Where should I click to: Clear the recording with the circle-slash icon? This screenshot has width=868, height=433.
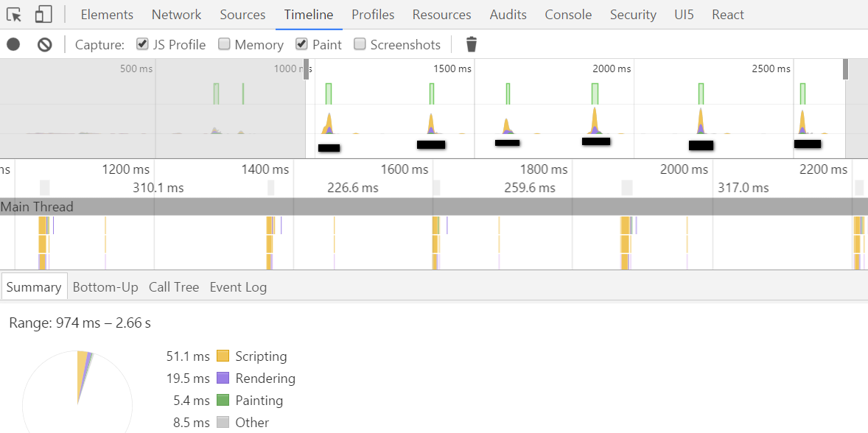(45, 44)
